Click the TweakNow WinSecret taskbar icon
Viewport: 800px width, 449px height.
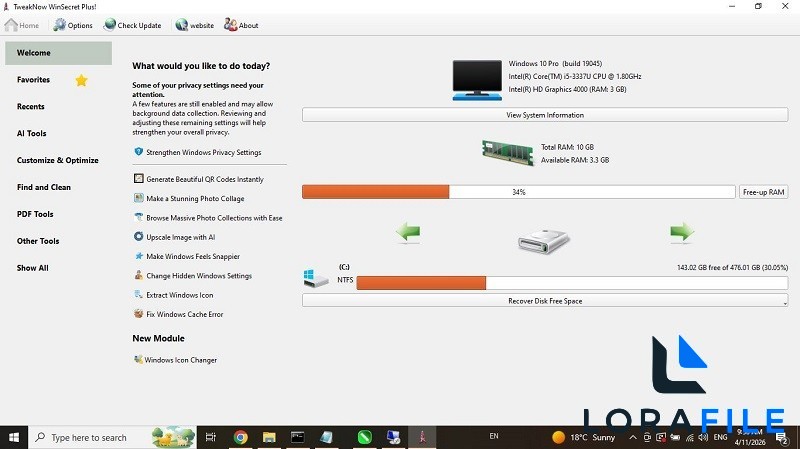tap(422, 437)
